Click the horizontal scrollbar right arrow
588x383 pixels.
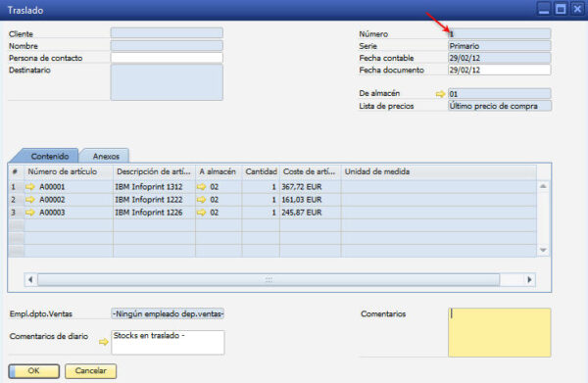[529, 279]
